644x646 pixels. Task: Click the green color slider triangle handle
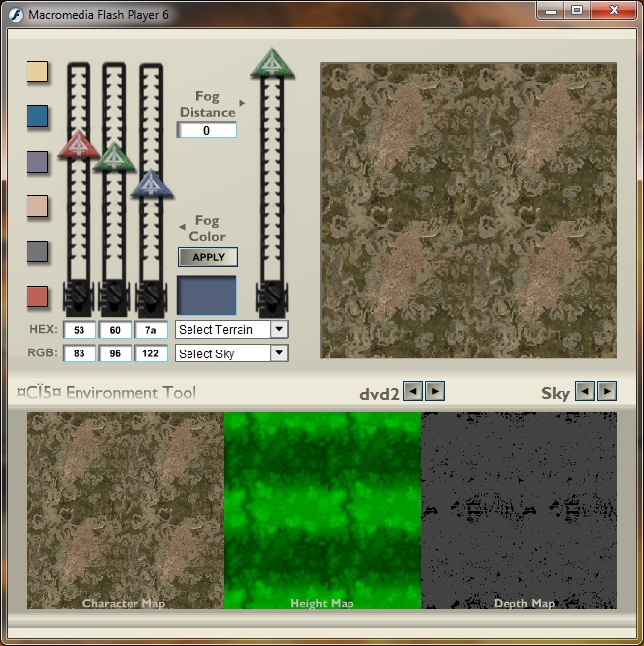(x=114, y=157)
